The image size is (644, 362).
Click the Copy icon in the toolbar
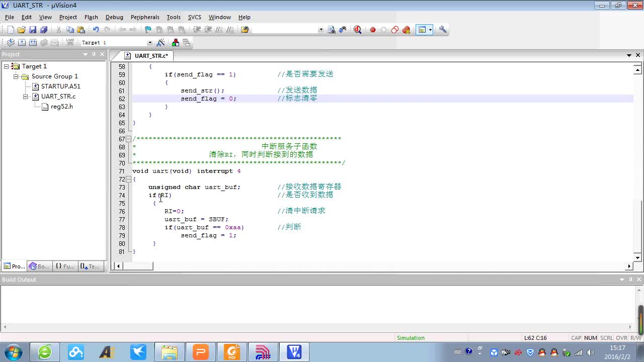coord(70,30)
